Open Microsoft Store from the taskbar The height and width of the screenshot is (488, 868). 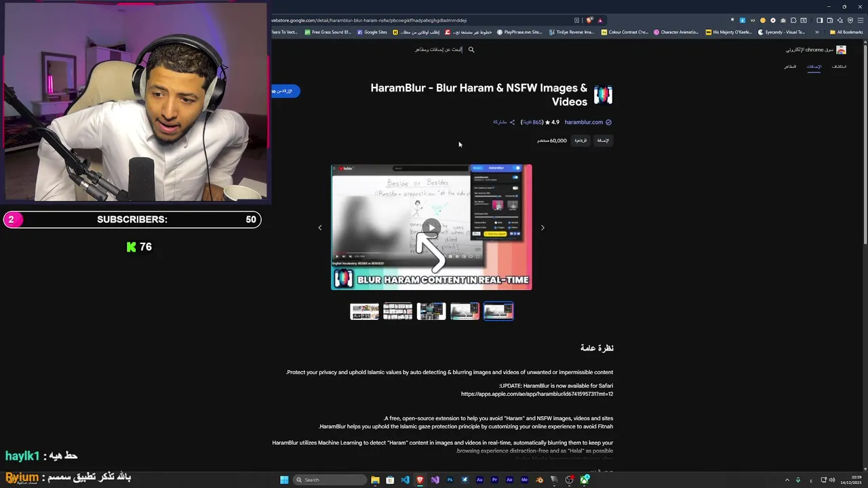[390, 480]
